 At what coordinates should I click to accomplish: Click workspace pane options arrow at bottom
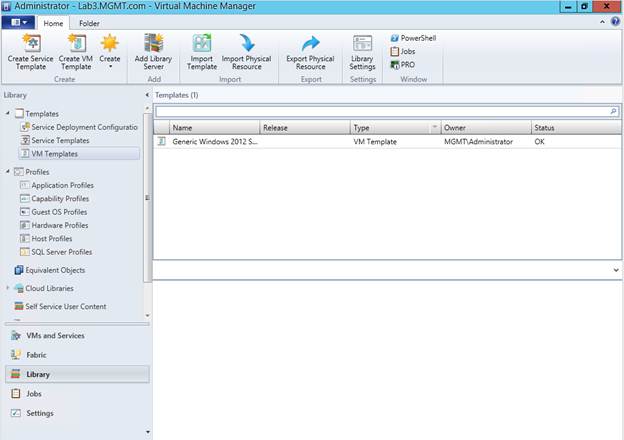(148, 432)
